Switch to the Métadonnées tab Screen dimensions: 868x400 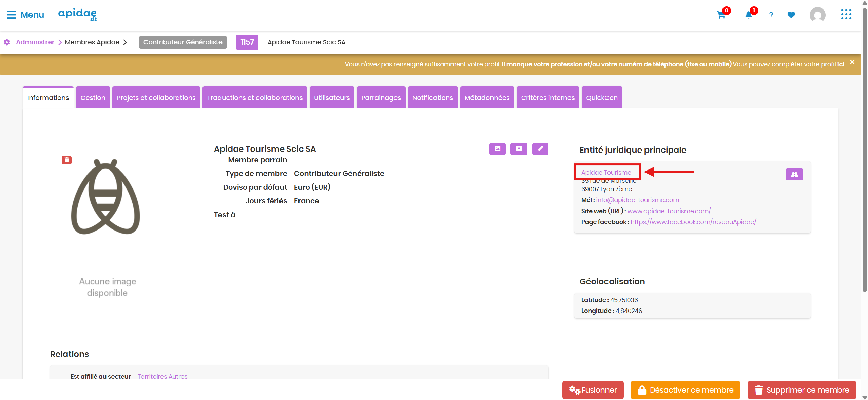pos(487,98)
